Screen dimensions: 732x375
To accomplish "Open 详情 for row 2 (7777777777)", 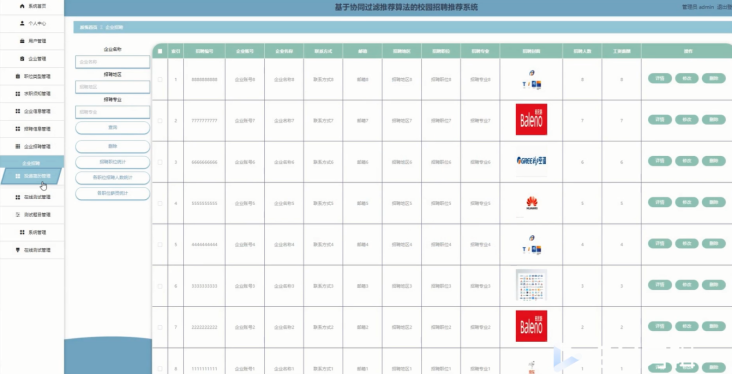I will 660,120.
